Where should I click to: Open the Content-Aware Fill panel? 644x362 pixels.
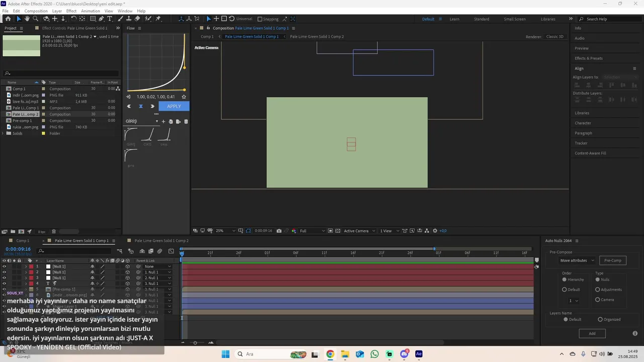tap(590, 153)
